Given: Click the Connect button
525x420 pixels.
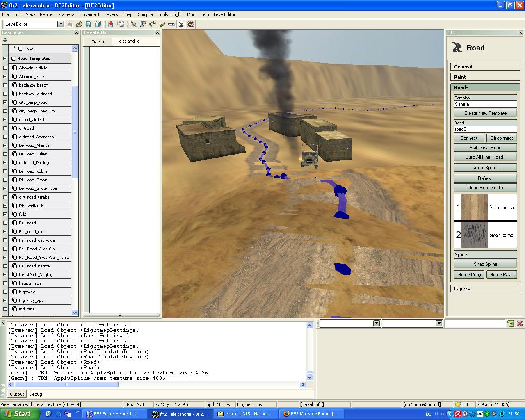Looking at the screenshot, I should pos(469,138).
